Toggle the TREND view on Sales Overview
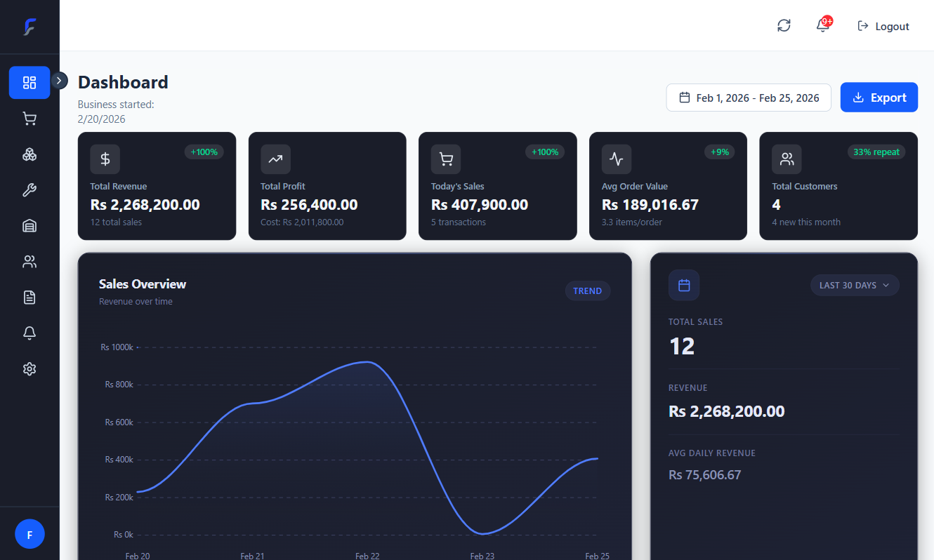This screenshot has height=560, width=934. coord(587,291)
